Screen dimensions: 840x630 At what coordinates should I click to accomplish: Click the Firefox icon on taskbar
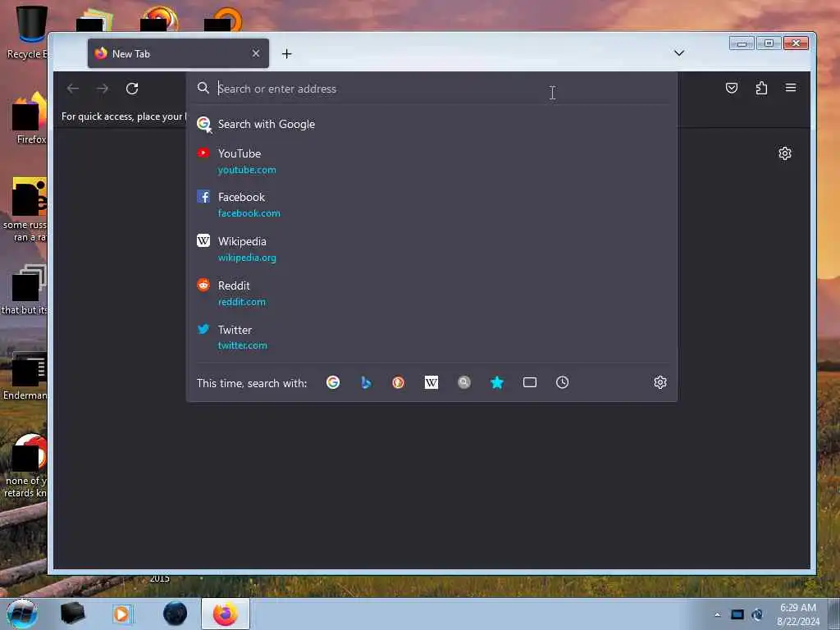click(x=226, y=614)
